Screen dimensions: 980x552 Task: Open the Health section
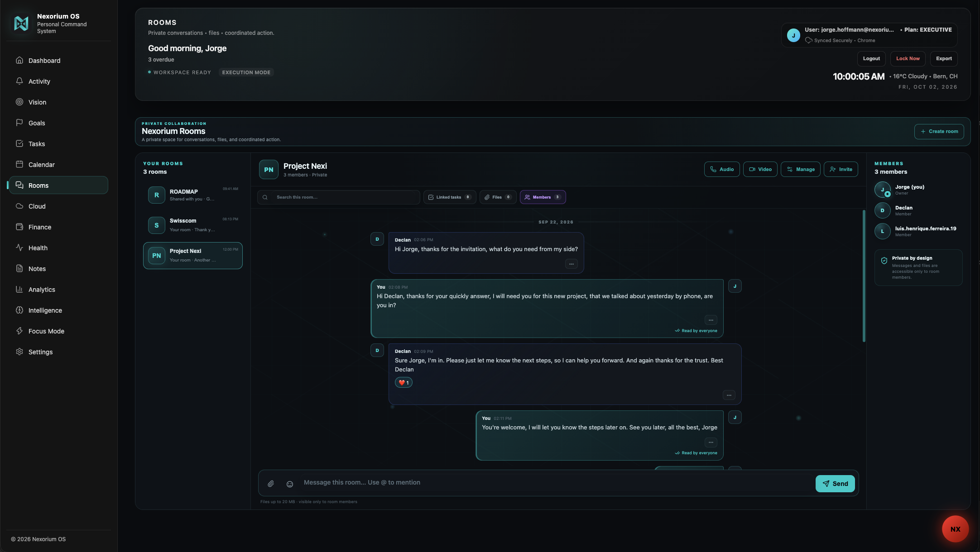coord(58,248)
